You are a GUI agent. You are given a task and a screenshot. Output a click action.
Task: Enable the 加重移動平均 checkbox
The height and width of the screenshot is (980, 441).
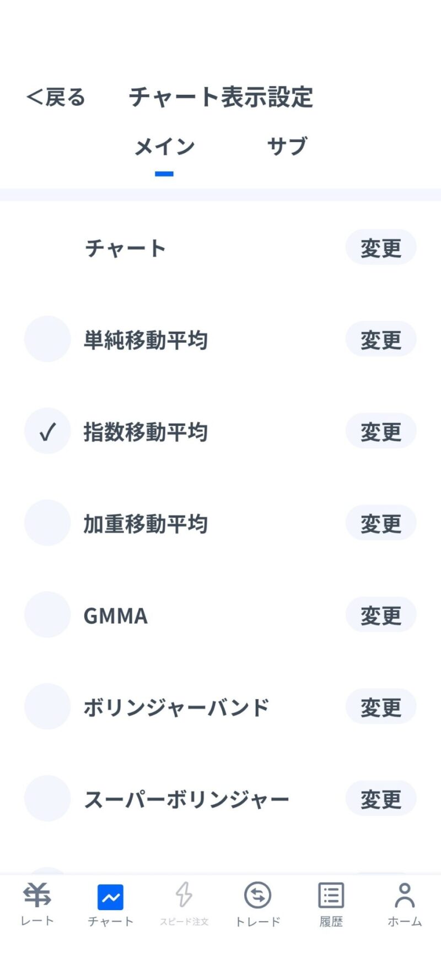click(47, 523)
